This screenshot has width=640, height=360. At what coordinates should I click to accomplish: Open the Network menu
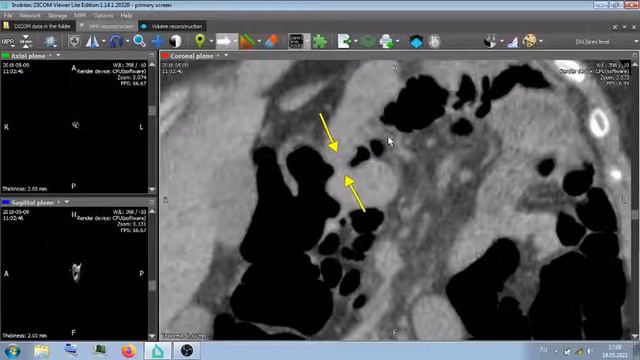30,16
